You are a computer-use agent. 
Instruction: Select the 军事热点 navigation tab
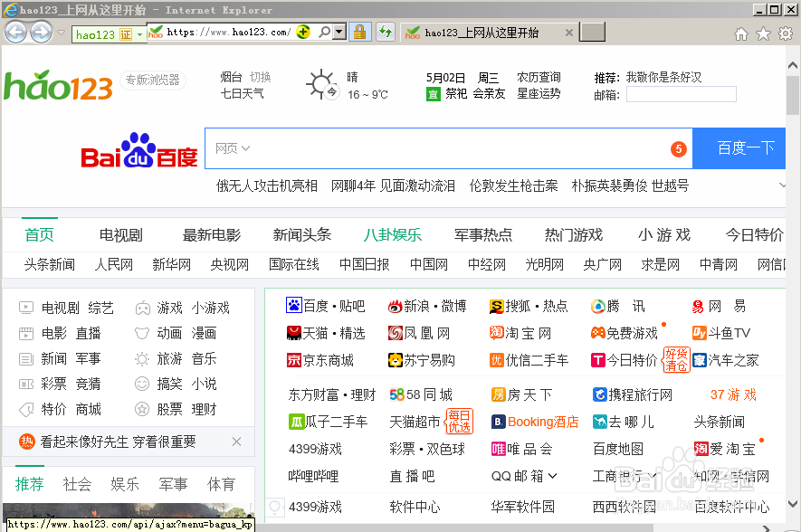pyautogui.click(x=483, y=235)
